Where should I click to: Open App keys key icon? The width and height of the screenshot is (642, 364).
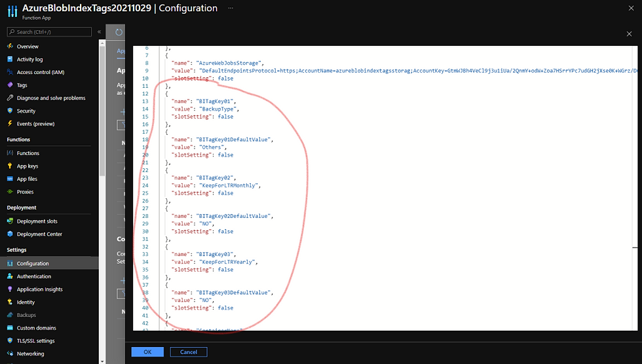coord(10,166)
